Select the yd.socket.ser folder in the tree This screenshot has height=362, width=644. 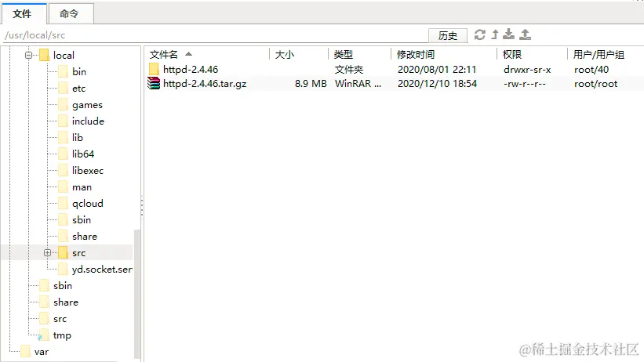coord(102,270)
